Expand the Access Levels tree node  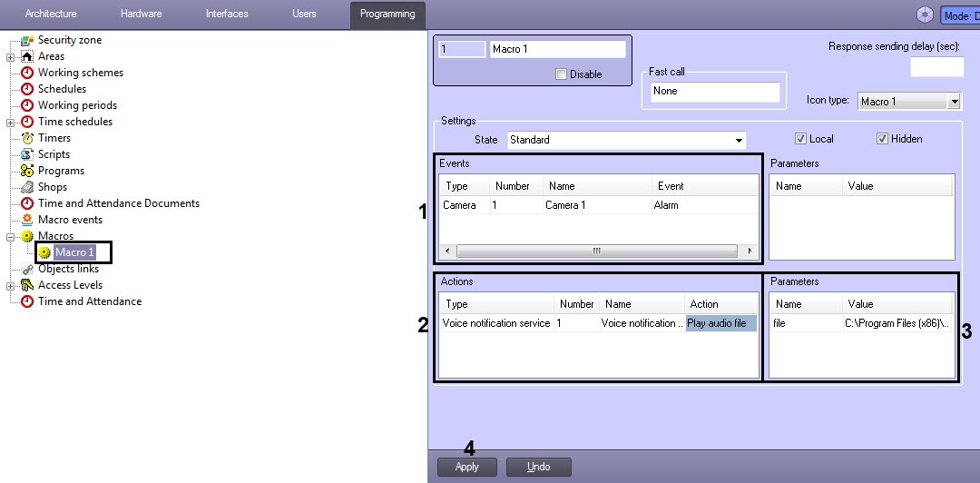10,285
